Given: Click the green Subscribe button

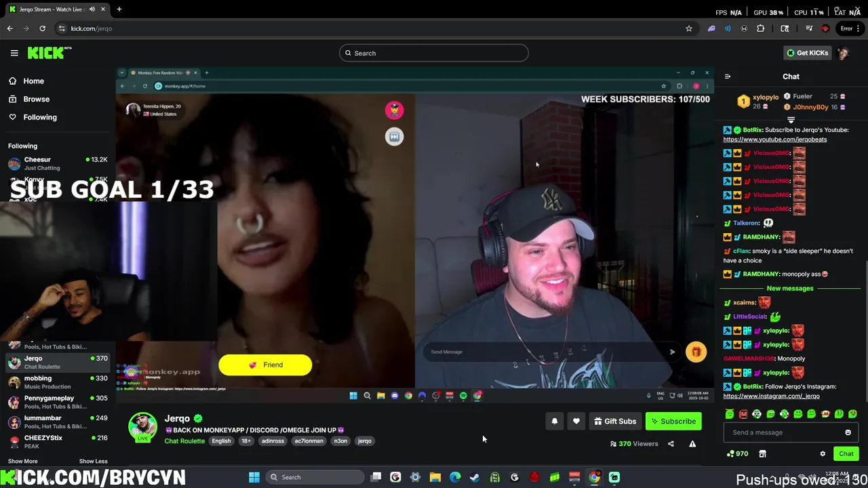Looking at the screenshot, I should click(673, 422).
